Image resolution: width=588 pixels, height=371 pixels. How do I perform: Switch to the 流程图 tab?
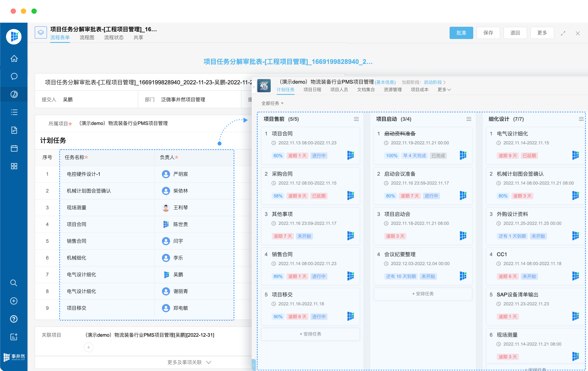click(x=87, y=37)
